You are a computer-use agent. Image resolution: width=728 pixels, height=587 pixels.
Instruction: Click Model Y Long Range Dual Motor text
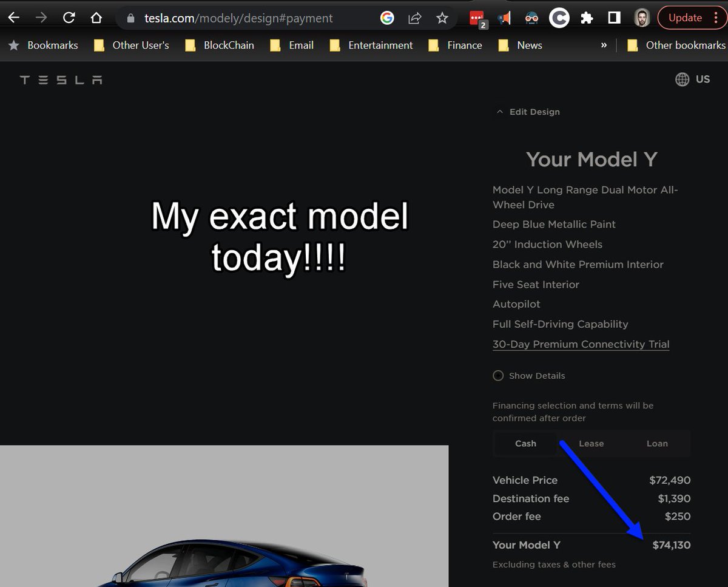[x=585, y=197]
